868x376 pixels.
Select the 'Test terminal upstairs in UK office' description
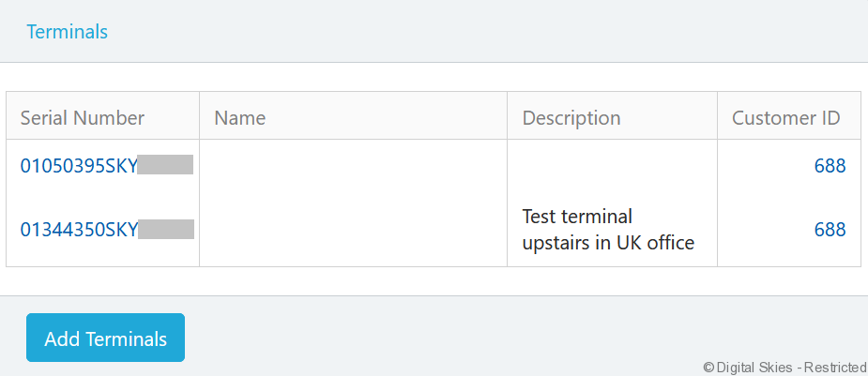point(607,230)
